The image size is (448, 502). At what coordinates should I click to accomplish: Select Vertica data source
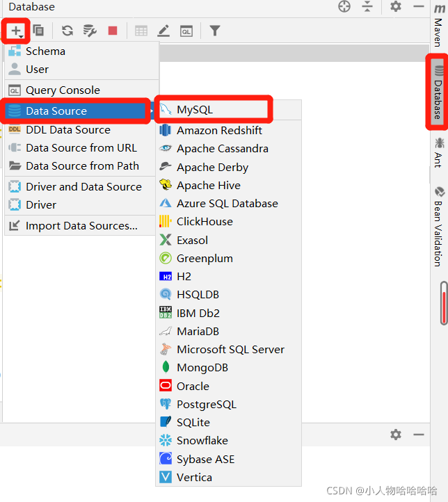[229, 478]
